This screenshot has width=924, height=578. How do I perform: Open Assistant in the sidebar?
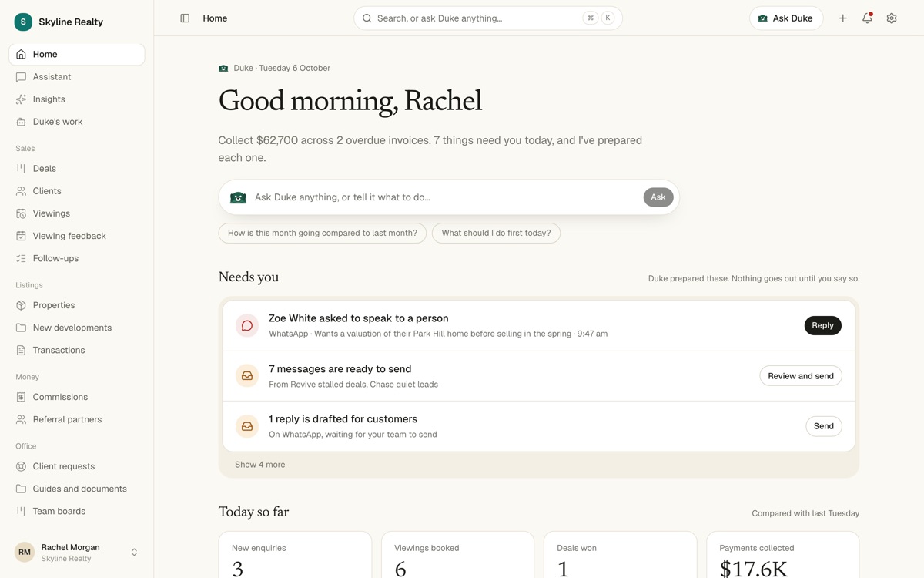[x=76, y=77]
